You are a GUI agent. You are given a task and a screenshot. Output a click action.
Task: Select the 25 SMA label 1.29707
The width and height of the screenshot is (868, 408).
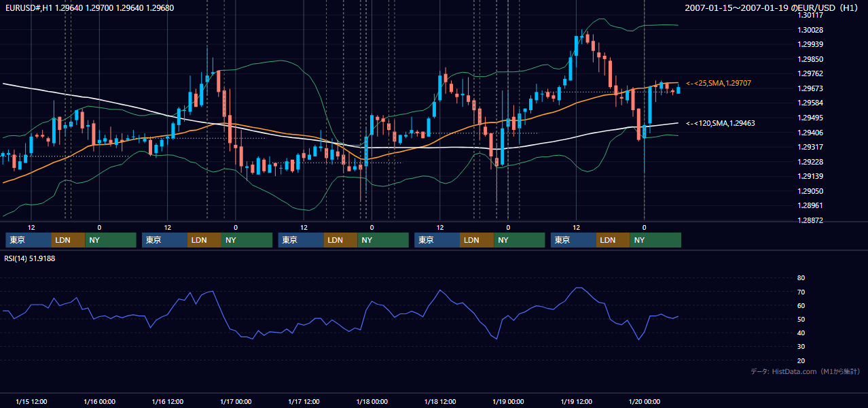719,83
